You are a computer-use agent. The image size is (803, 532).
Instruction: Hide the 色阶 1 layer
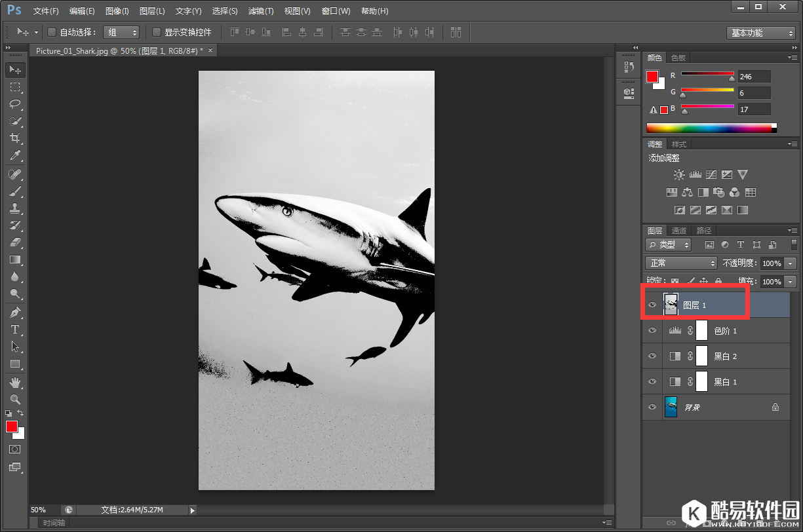click(x=652, y=331)
